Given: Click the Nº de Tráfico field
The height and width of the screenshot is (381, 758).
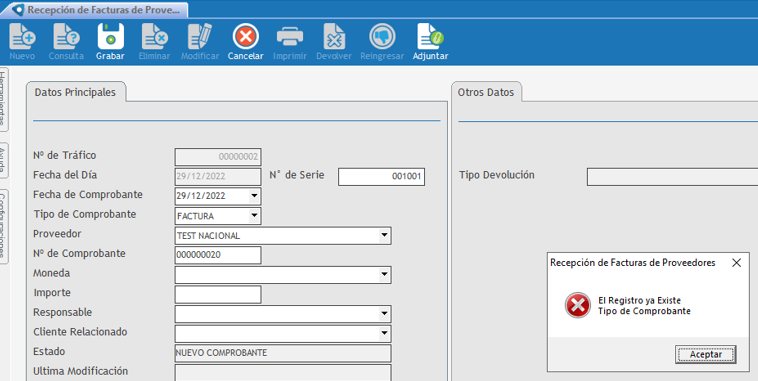Looking at the screenshot, I should 218,157.
